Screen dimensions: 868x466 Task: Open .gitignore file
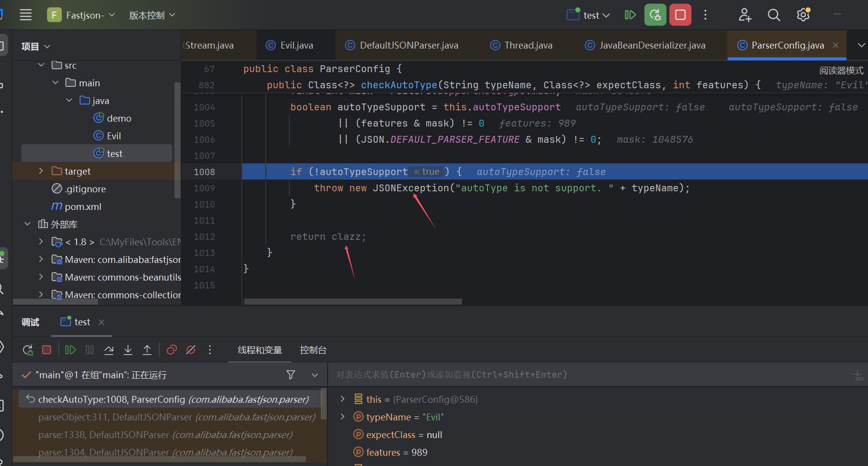[85, 189]
